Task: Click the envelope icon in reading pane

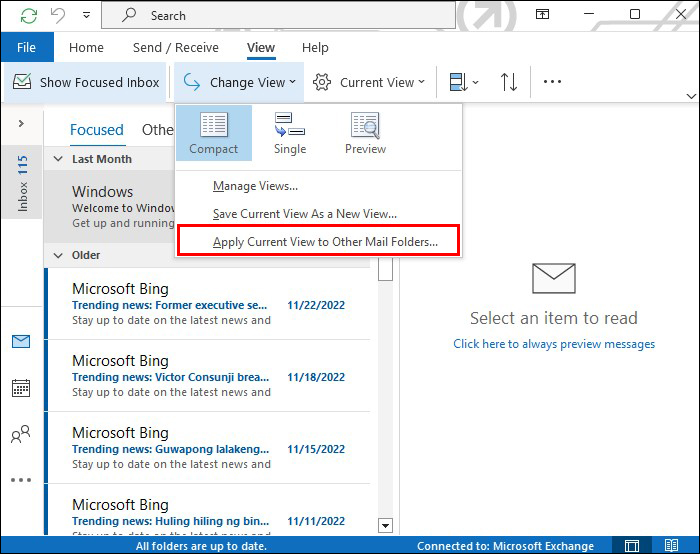Action: (554, 278)
